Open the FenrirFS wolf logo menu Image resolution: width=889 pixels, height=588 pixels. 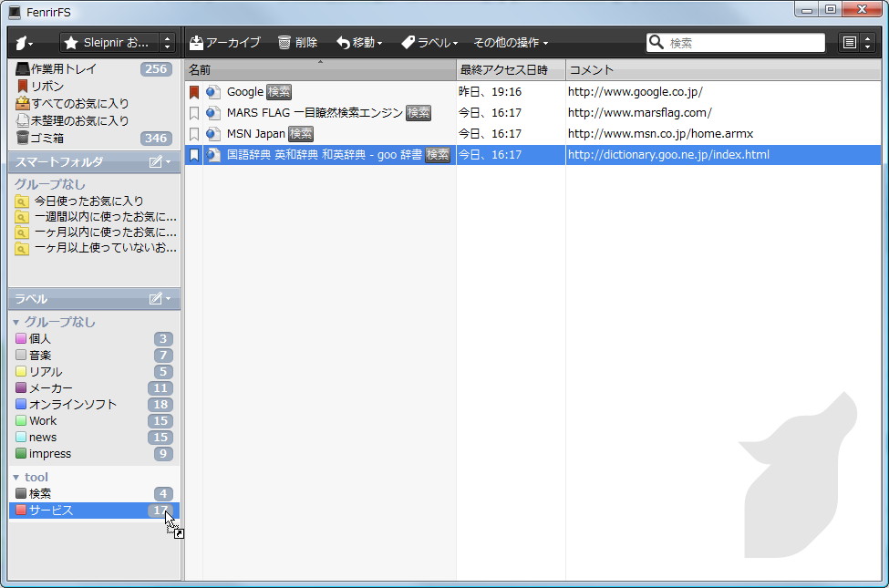(24, 43)
